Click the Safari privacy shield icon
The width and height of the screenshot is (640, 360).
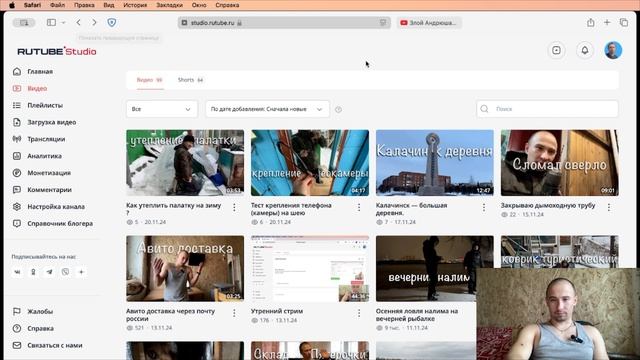tap(111, 23)
